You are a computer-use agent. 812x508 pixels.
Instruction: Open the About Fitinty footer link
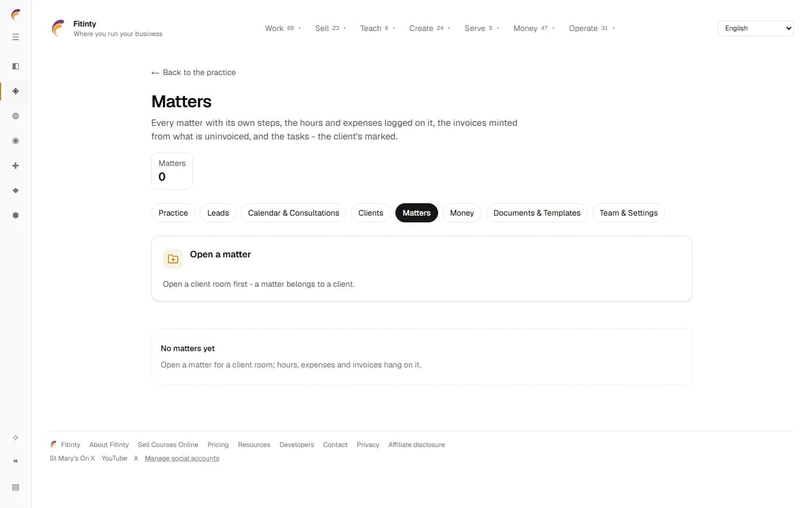pos(109,445)
